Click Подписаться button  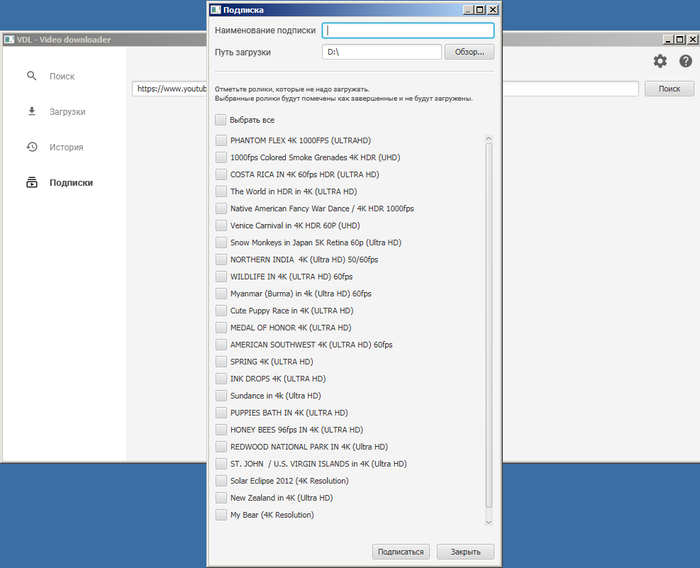tap(401, 551)
